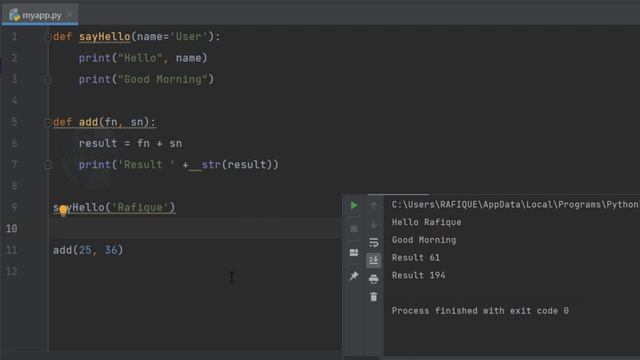Click 'Process finished with exit code 0'
Viewport: 640px width, 360px height.
click(480, 311)
